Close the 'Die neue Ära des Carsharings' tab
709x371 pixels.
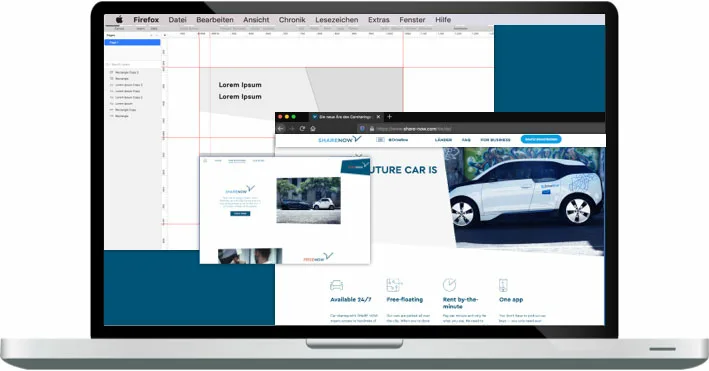[x=378, y=117]
